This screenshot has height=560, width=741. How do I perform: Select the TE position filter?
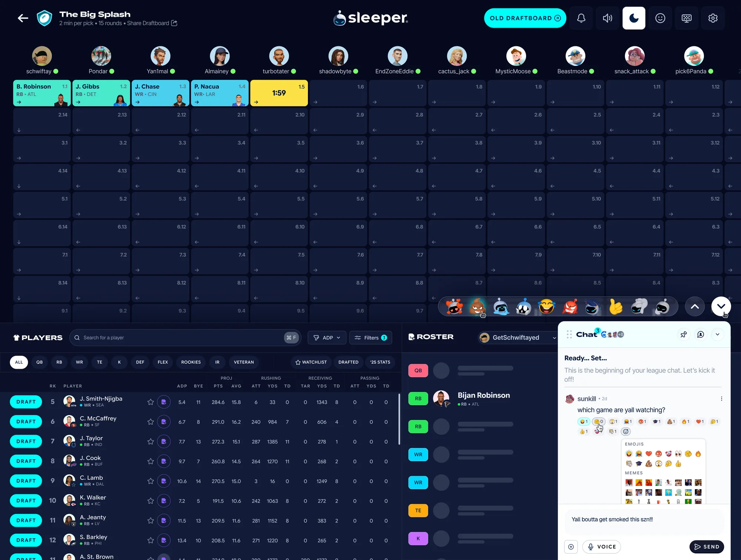coord(100,362)
